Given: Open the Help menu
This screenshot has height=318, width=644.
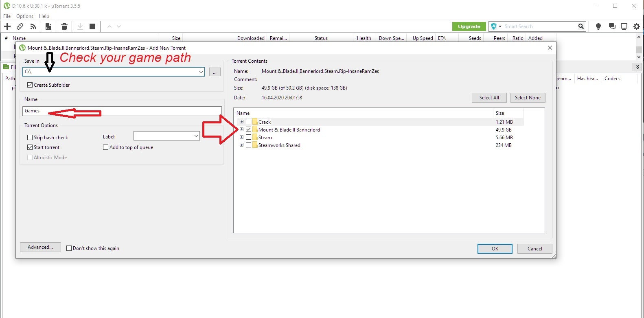Looking at the screenshot, I should [x=44, y=16].
